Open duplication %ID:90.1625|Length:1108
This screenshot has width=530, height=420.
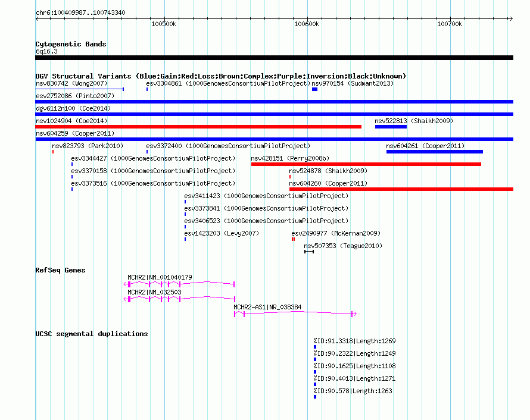click(354, 366)
